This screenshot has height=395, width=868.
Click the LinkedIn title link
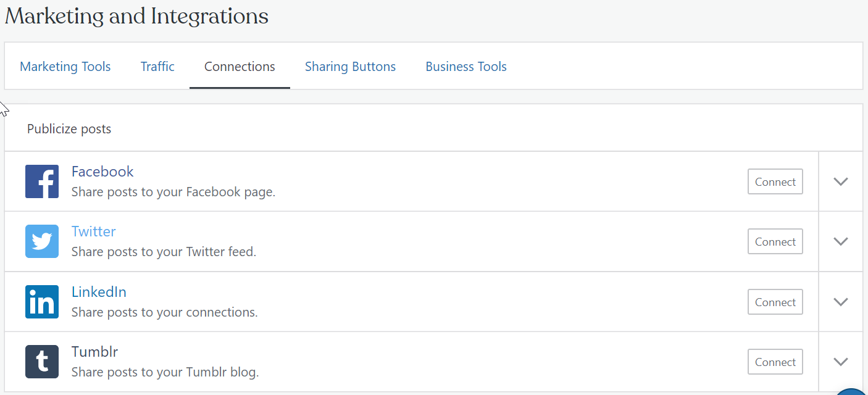point(99,292)
